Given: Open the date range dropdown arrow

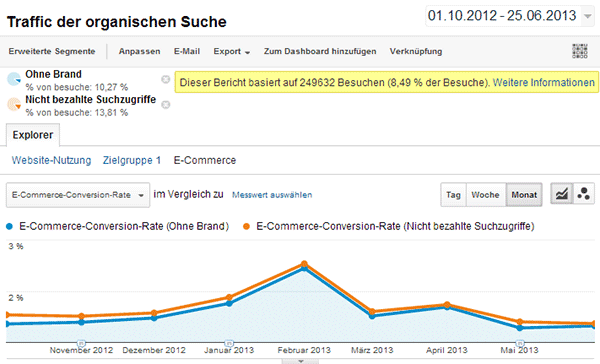Looking at the screenshot, I should pos(587,16).
